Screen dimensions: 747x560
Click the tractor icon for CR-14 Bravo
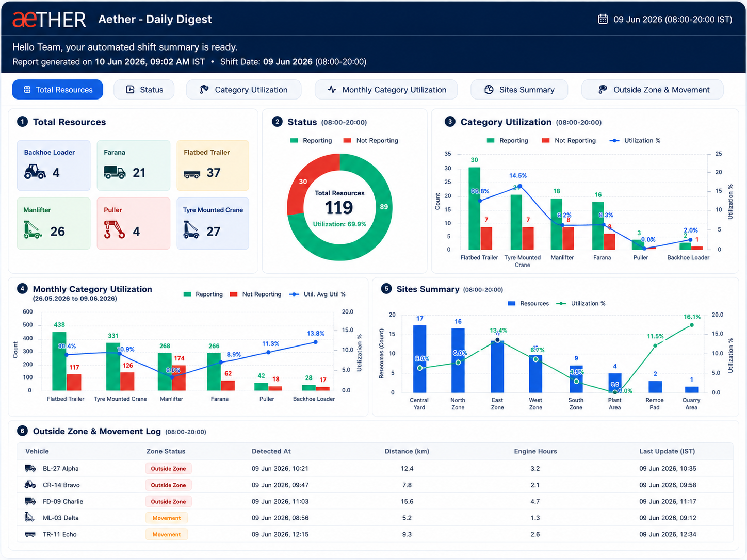tap(30, 485)
